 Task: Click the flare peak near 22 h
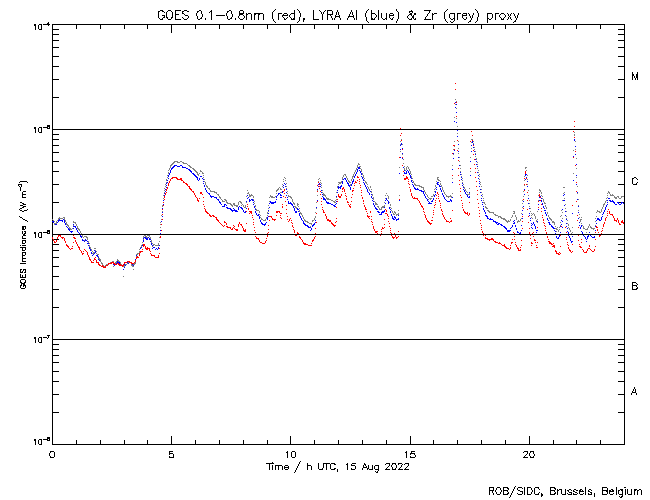click(574, 123)
